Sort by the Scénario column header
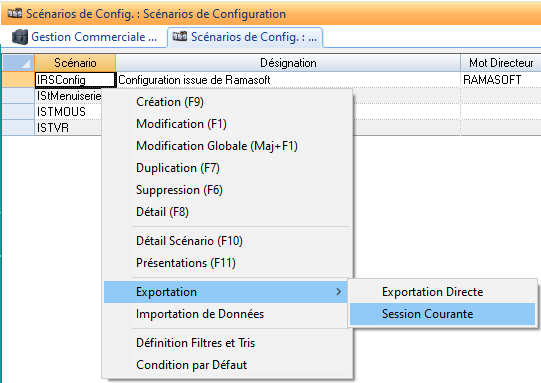The height and width of the screenshot is (383, 541). pyautogui.click(x=75, y=63)
